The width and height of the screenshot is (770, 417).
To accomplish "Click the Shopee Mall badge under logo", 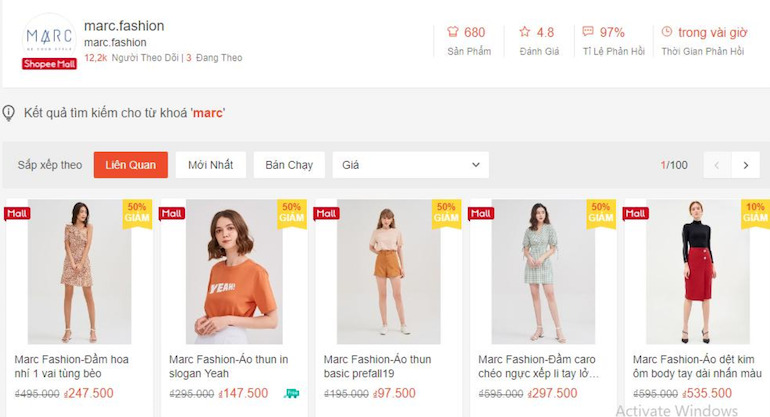I will 49,64.
